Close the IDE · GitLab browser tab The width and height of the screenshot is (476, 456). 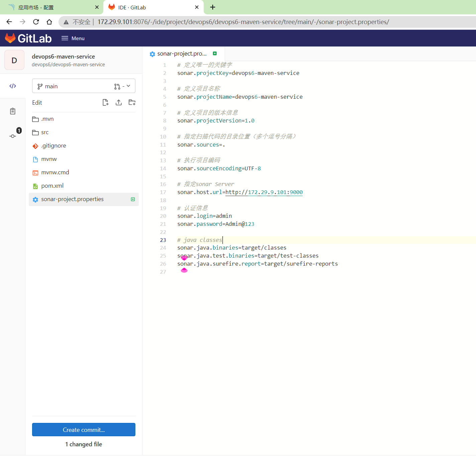197,7
